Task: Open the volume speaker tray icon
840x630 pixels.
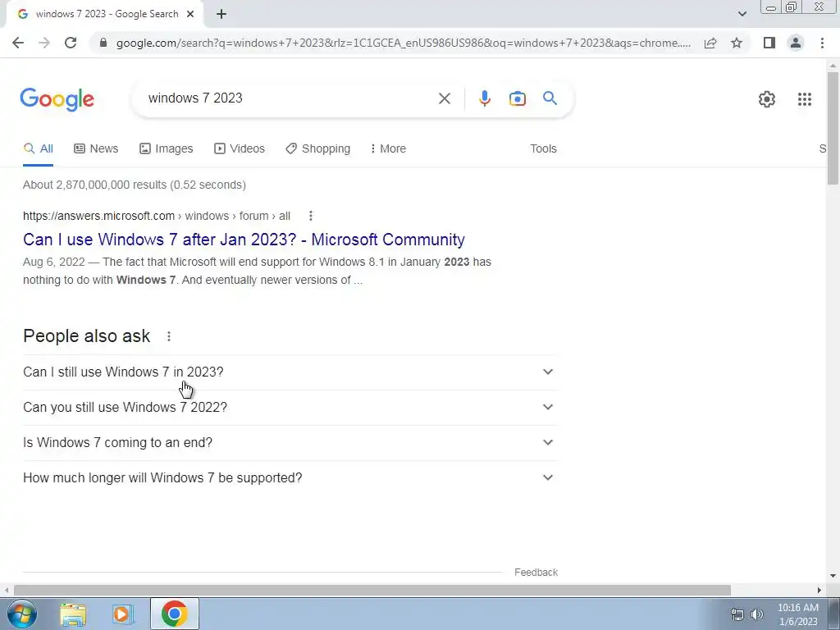Action: click(757, 614)
